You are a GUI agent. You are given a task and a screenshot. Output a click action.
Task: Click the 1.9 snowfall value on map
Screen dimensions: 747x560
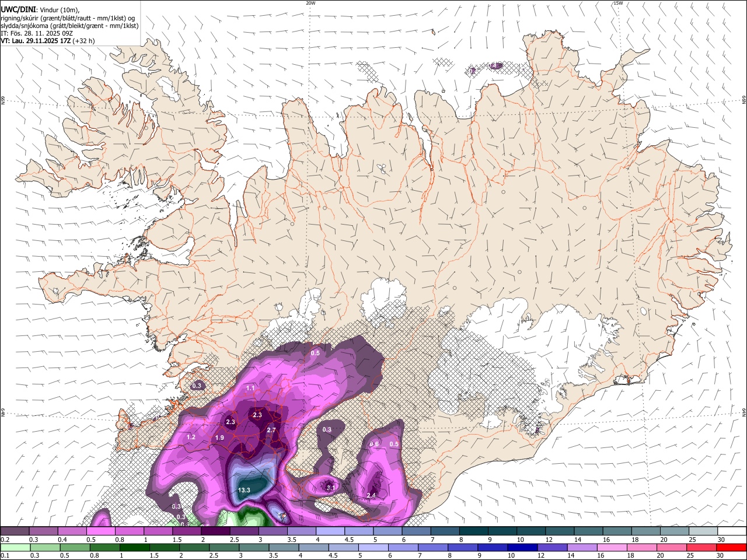tap(219, 437)
